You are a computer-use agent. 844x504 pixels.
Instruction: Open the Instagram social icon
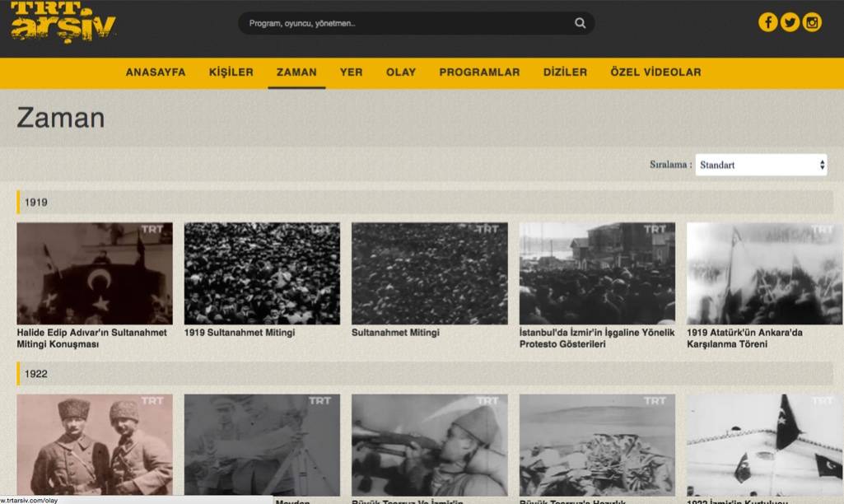[812, 22]
